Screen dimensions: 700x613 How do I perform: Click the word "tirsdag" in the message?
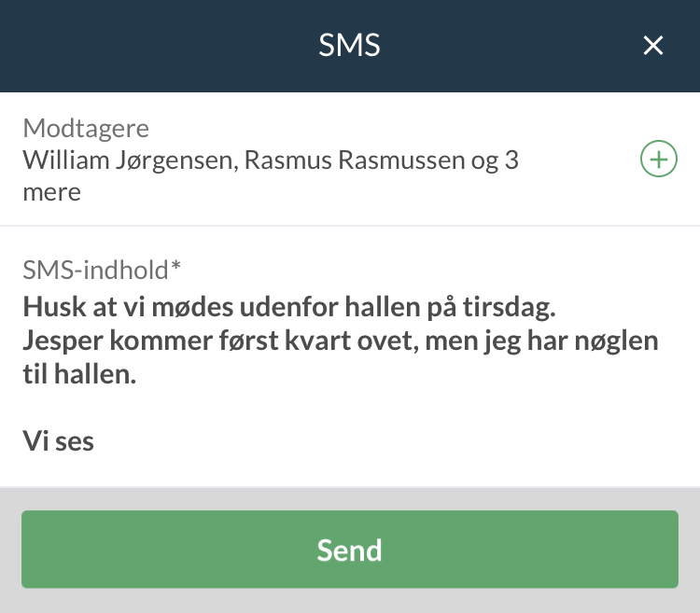click(x=520, y=307)
